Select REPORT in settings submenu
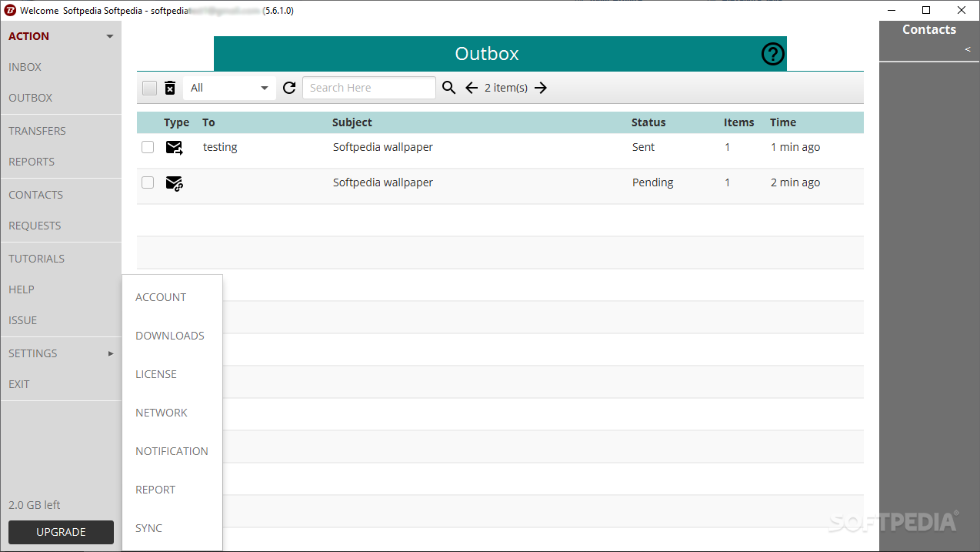 click(155, 490)
